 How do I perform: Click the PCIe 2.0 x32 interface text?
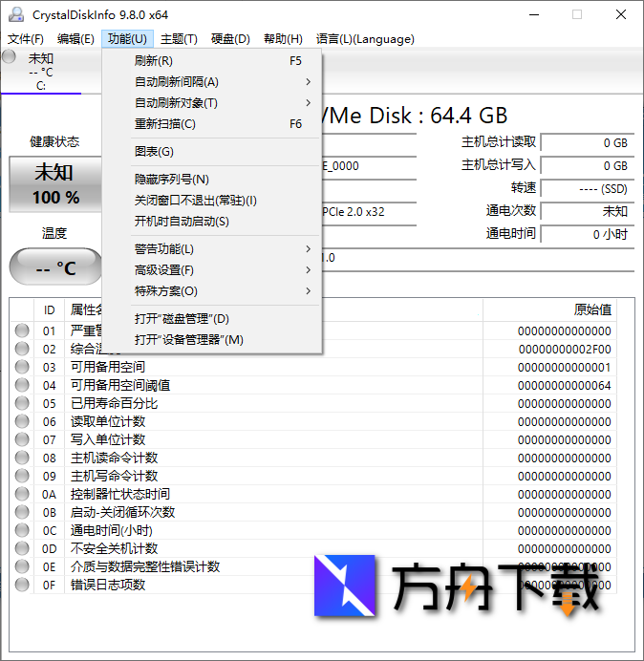point(354,212)
